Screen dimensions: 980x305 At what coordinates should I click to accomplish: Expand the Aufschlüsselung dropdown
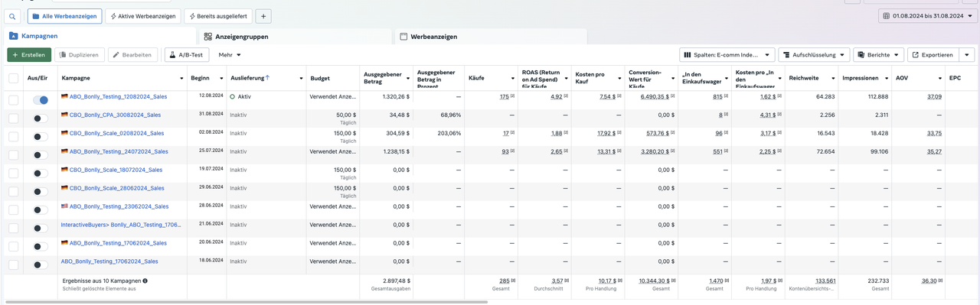coord(814,55)
